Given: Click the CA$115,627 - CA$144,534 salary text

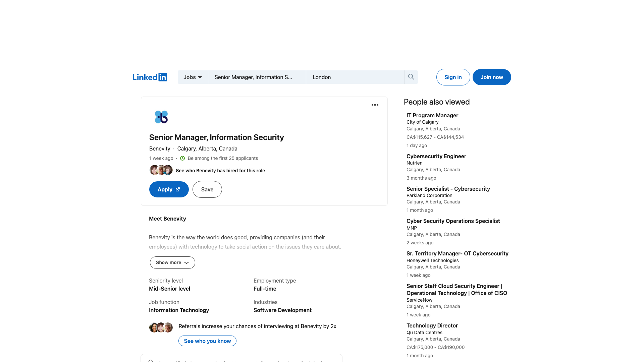Looking at the screenshot, I should pos(435,137).
